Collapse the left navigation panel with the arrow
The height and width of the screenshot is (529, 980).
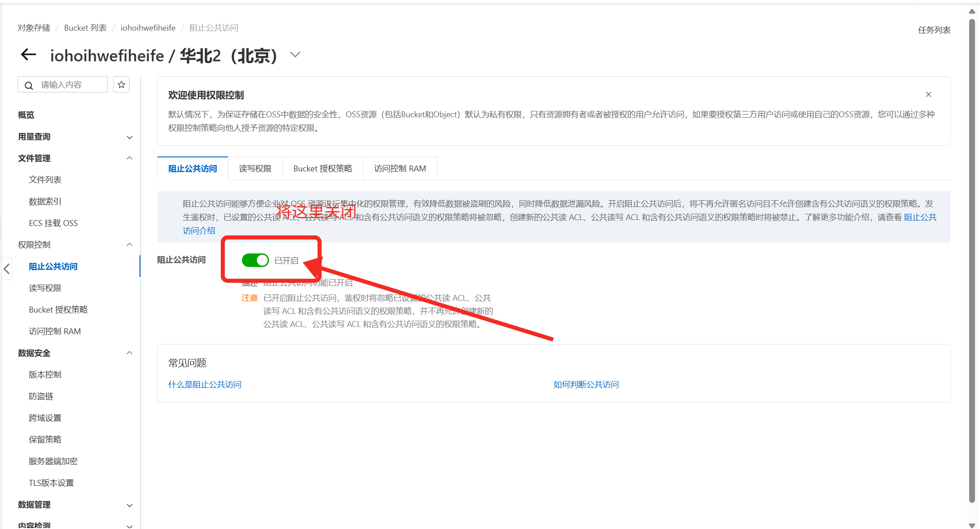(x=6, y=269)
